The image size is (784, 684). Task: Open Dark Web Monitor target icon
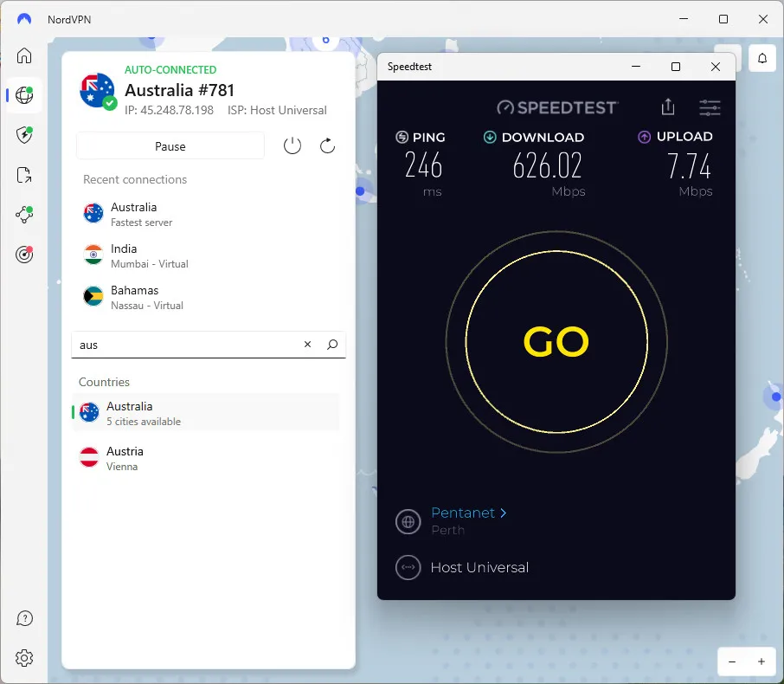(23, 255)
